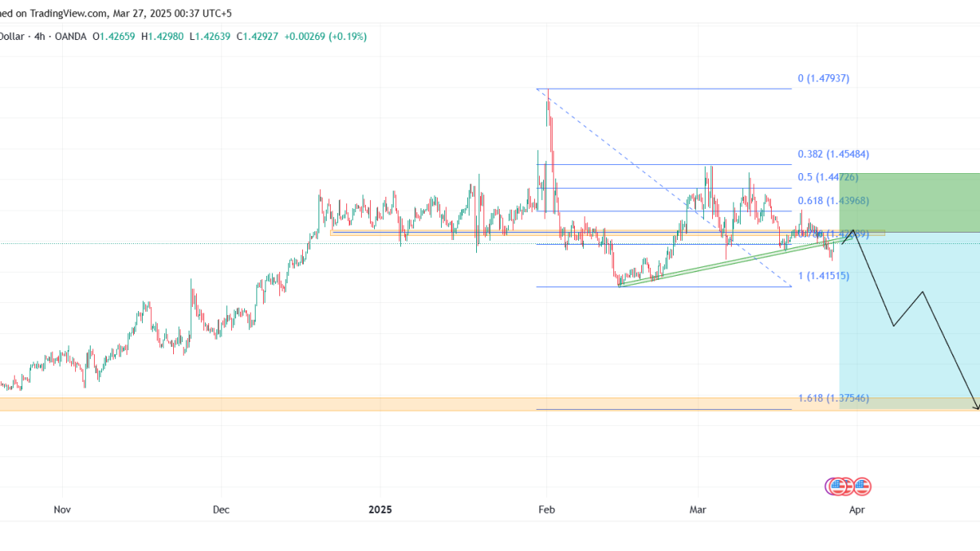This screenshot has width=980, height=551.
Task: Click the Fib label 0.5 (1.44726)
Action: click(x=827, y=177)
